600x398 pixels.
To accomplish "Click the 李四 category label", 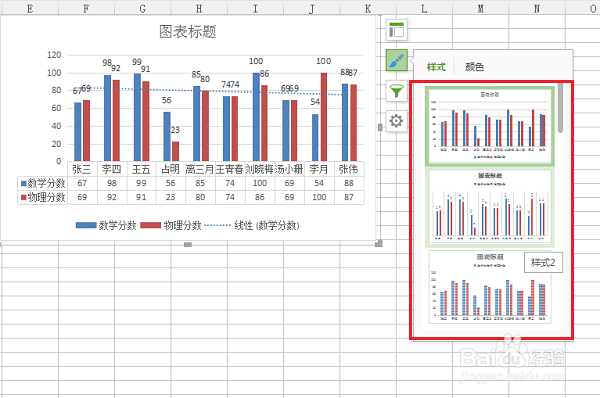I will pyautogui.click(x=111, y=169).
